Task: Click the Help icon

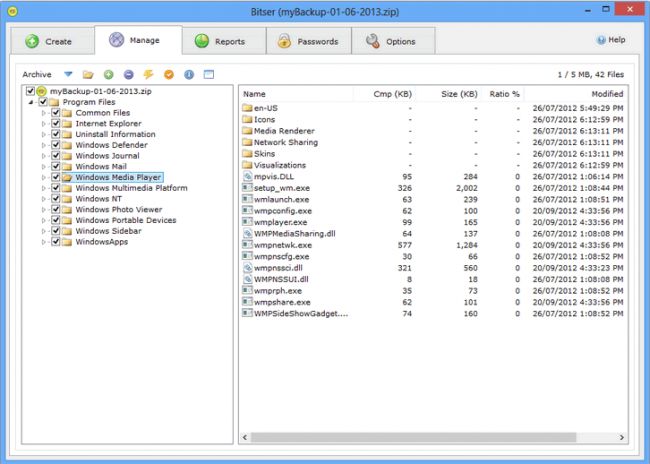Action: pos(601,40)
